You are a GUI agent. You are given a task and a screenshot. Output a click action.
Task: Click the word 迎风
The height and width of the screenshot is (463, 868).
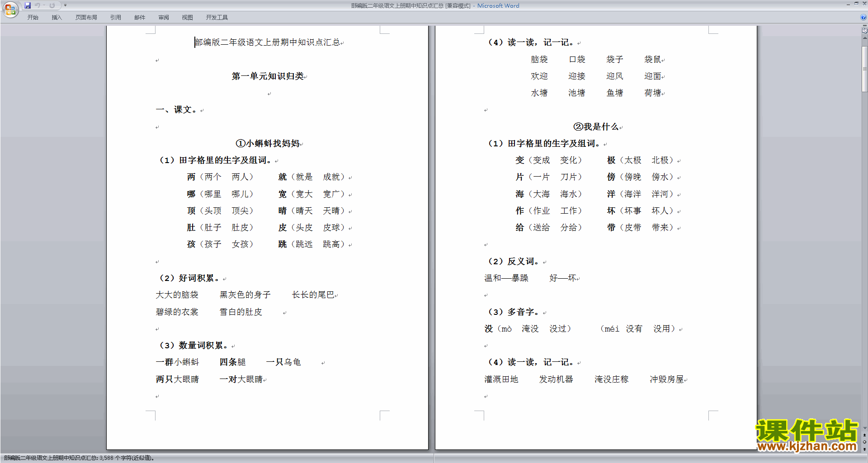[x=615, y=76]
